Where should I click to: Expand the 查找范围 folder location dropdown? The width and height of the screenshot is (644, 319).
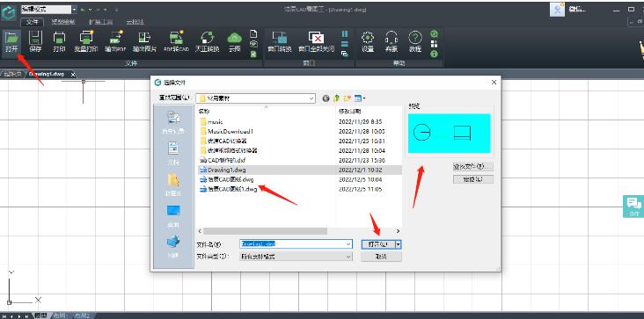click(x=311, y=98)
